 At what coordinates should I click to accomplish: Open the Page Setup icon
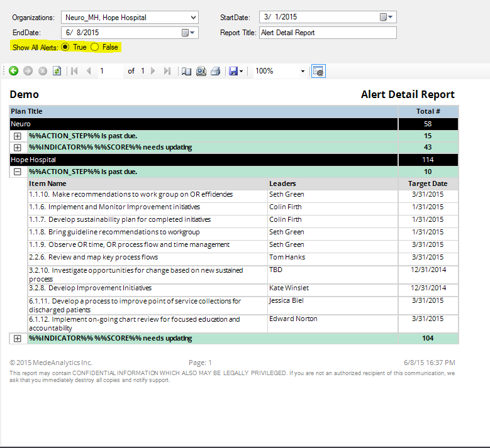tap(201, 71)
